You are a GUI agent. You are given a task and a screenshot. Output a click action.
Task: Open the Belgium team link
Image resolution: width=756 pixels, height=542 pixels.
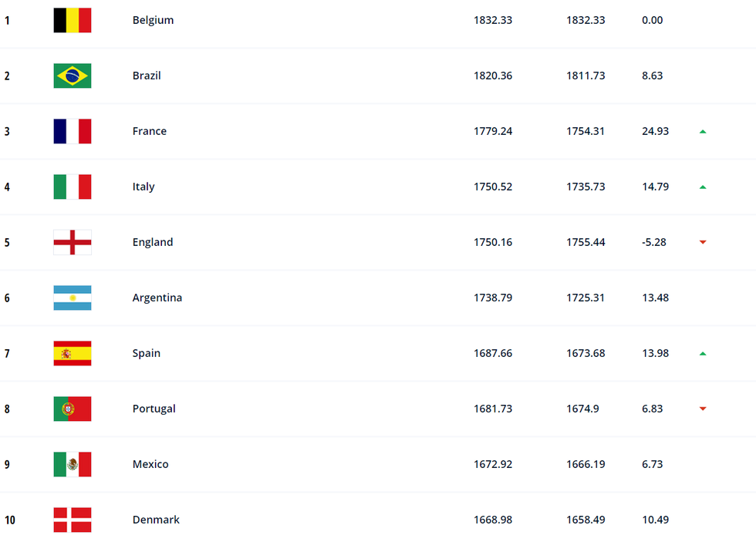(x=153, y=20)
